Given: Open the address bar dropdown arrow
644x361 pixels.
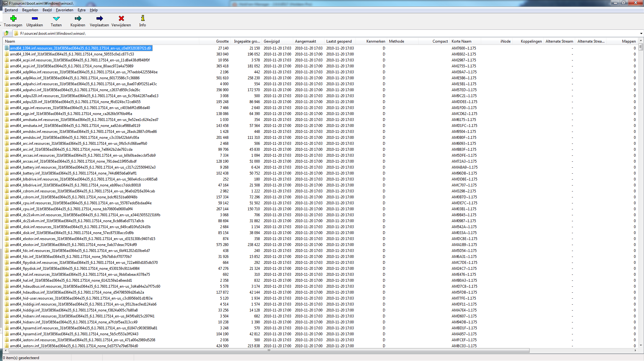Looking at the screenshot, I should point(641,34).
